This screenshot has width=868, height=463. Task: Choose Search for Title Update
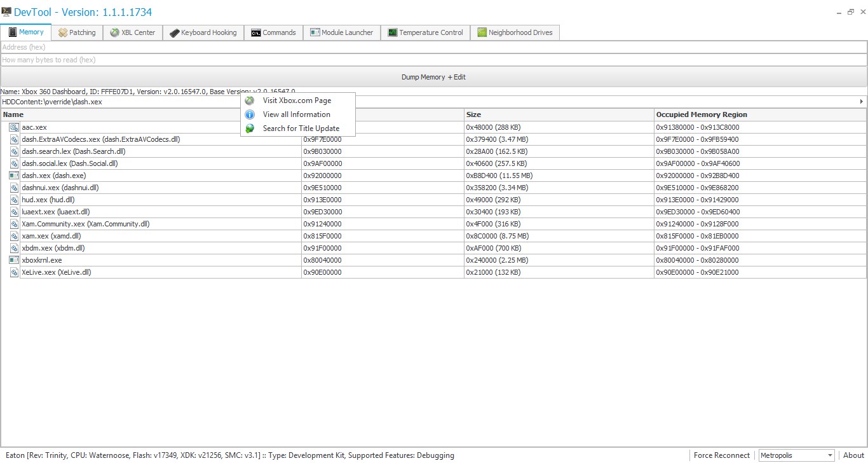coord(297,128)
